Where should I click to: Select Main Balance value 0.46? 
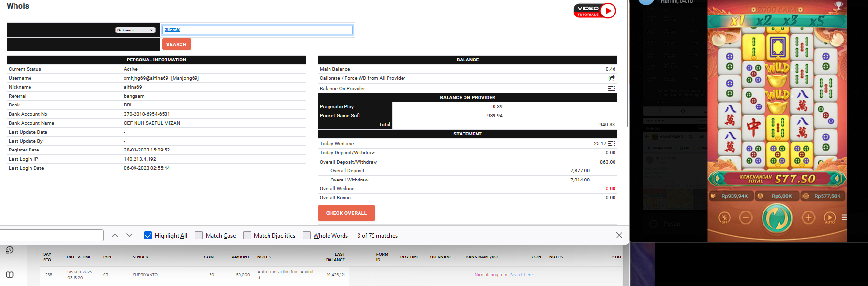coord(611,69)
